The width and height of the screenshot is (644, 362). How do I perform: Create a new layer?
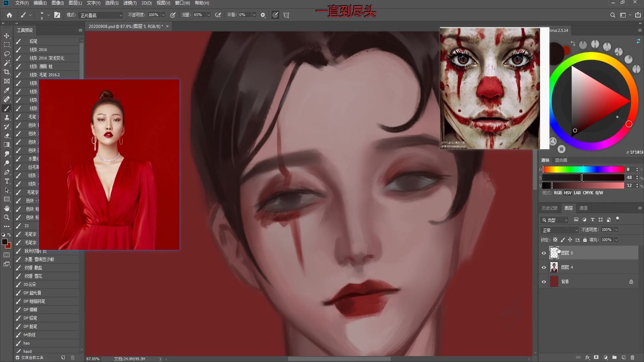pos(624,357)
